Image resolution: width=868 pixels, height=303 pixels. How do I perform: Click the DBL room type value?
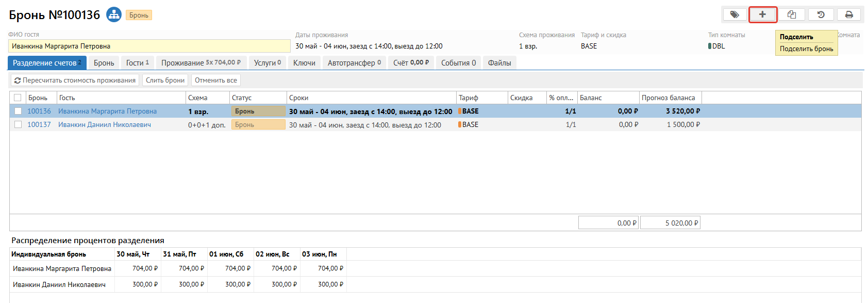pos(716,46)
